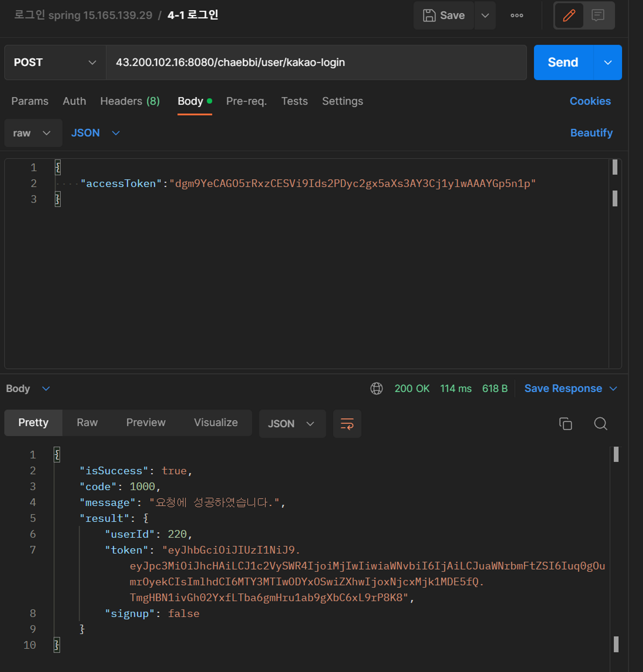Open the Pre-req. tab
This screenshot has width=643, height=672.
point(247,101)
